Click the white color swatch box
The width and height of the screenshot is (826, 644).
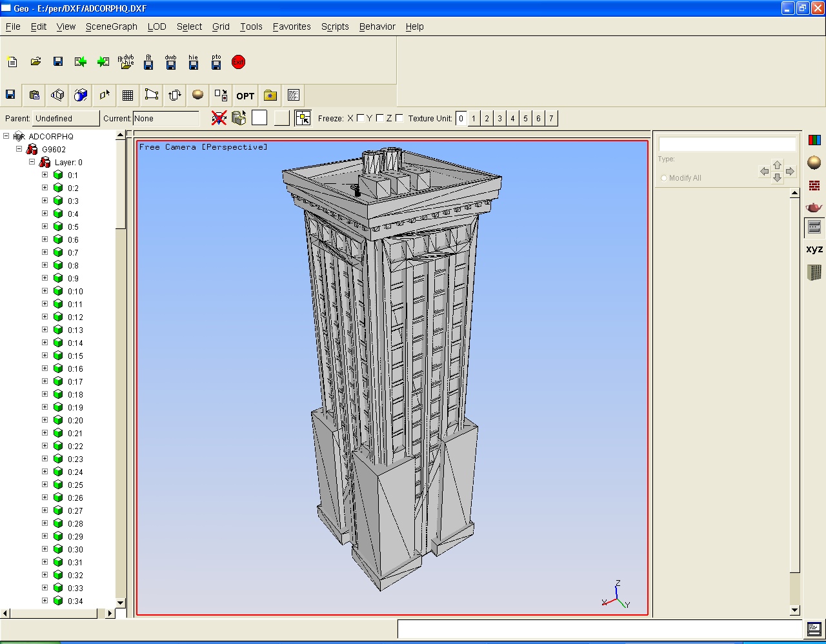pos(259,117)
